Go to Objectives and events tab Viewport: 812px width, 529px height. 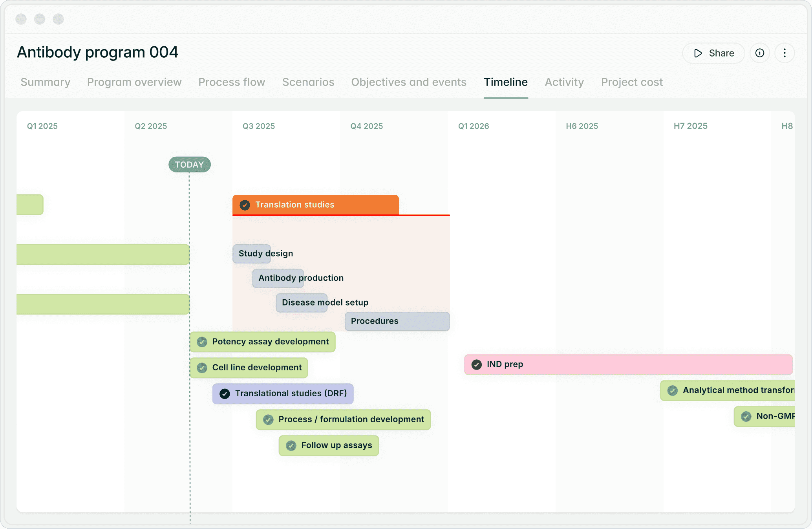pos(408,82)
